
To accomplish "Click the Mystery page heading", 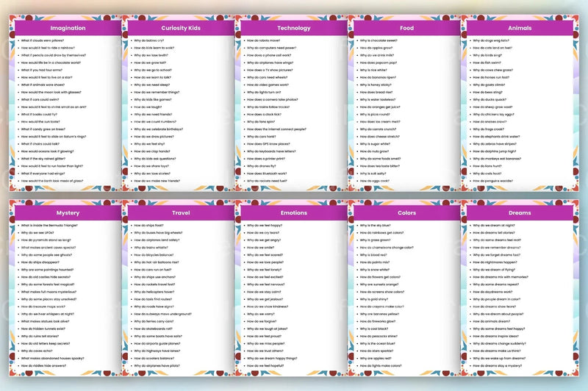I will (x=68, y=213).
